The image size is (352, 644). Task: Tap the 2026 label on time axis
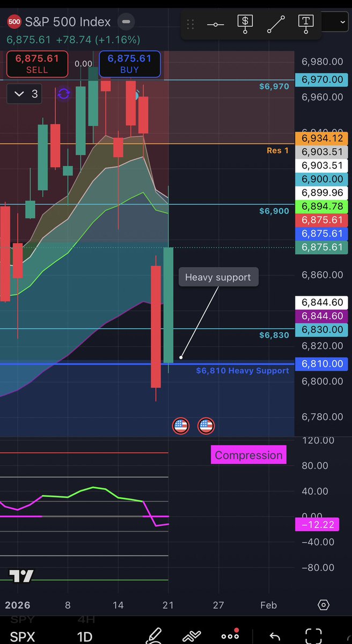point(17,605)
